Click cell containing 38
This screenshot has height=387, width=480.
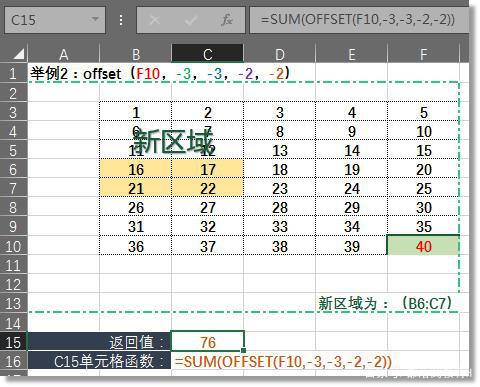(280, 246)
